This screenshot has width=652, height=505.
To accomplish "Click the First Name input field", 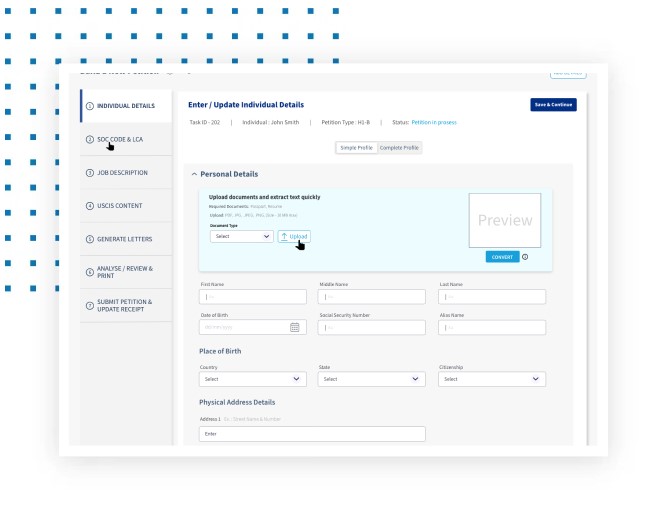I will pyautogui.click(x=253, y=297).
